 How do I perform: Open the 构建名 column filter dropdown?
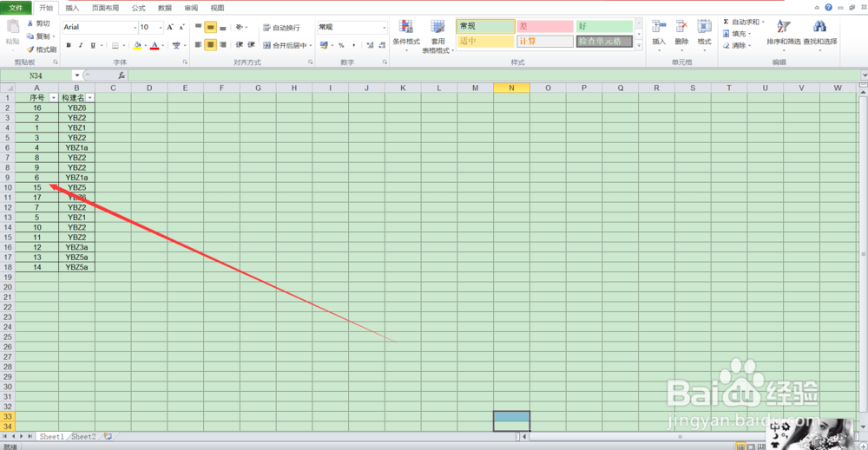coord(89,98)
